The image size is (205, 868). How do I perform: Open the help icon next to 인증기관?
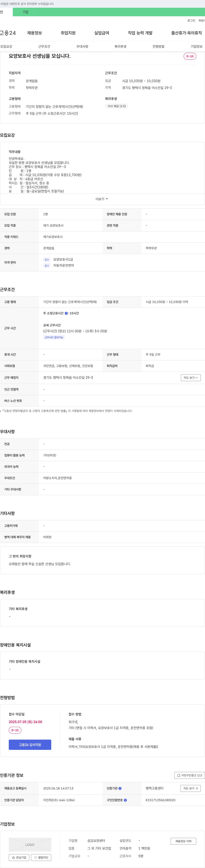(x=120, y=788)
